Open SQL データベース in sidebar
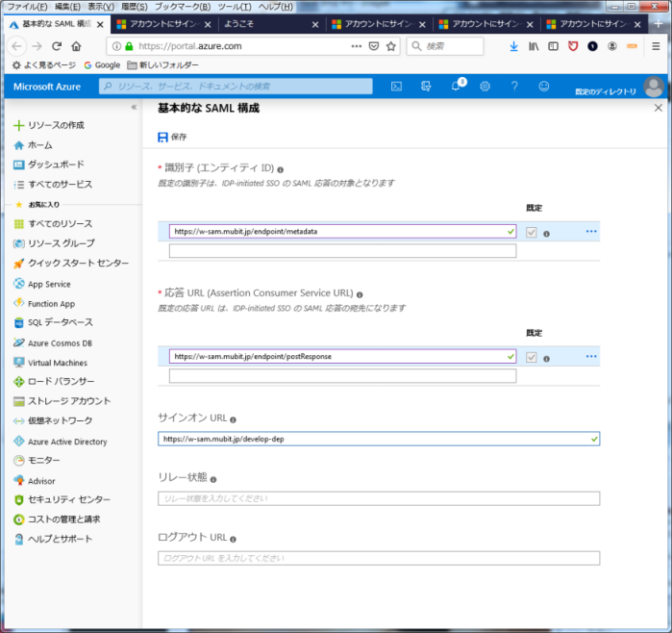The height and width of the screenshot is (633, 672). (53, 322)
